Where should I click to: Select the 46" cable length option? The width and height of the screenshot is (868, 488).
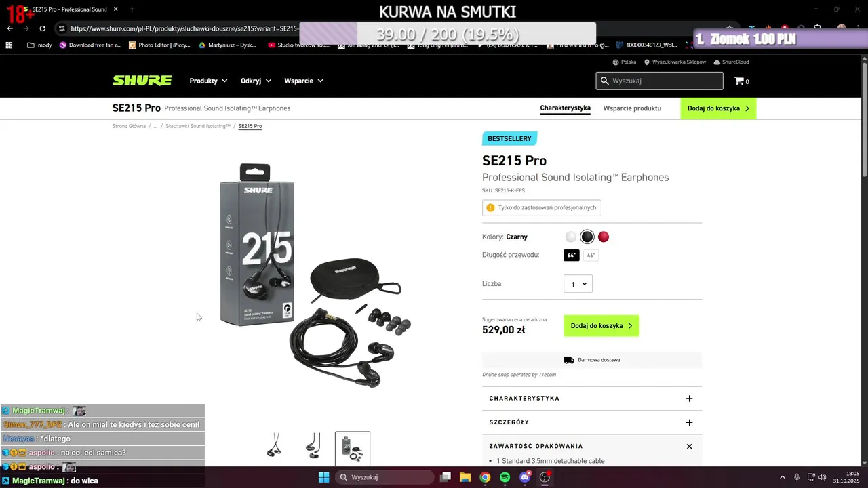pyautogui.click(x=591, y=256)
